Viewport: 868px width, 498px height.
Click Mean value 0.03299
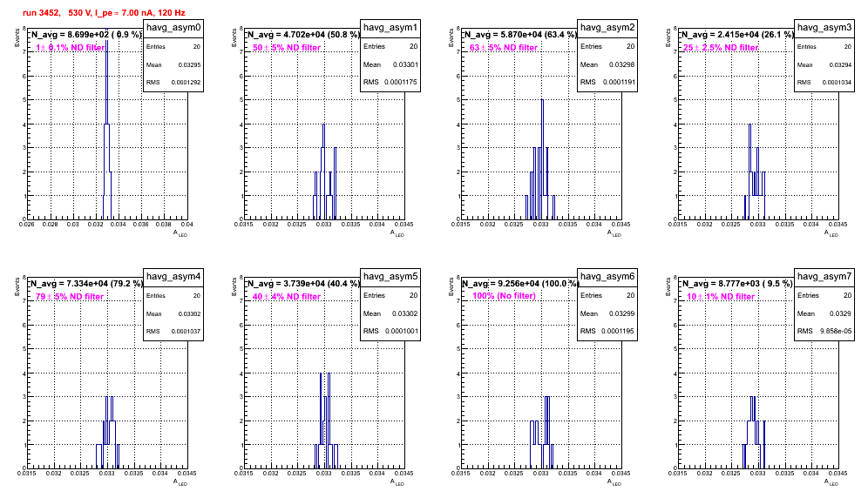click(622, 313)
